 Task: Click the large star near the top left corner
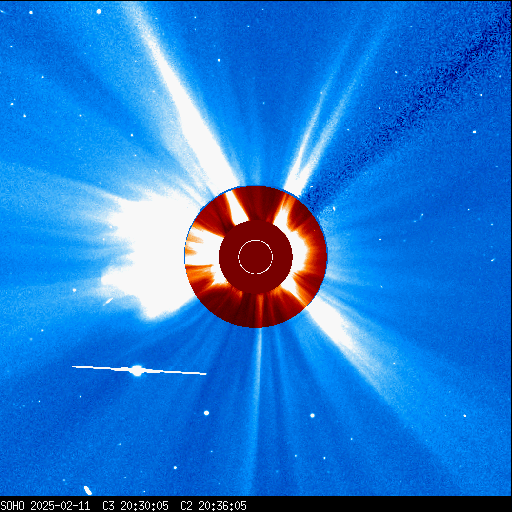(99, 11)
